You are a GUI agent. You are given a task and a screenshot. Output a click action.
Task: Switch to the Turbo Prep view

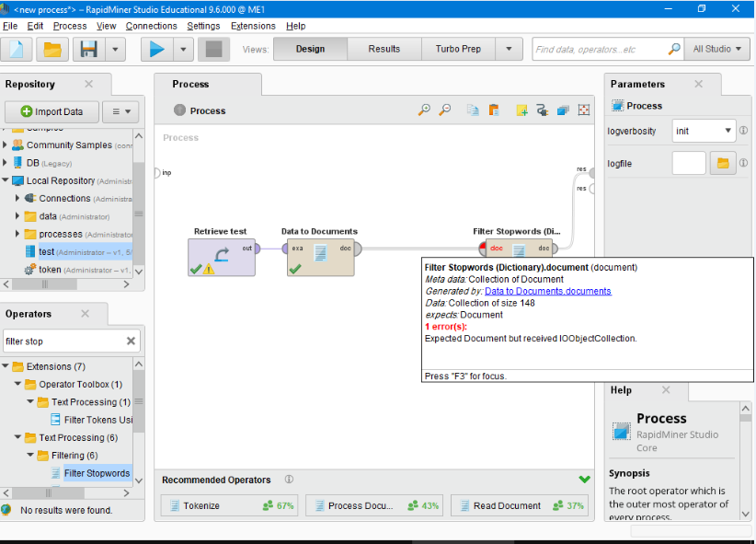(458, 49)
